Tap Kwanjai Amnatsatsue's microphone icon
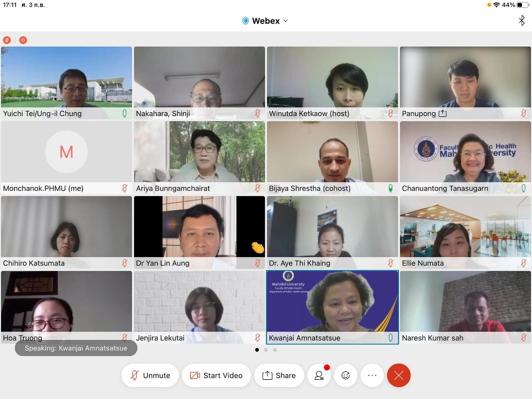 click(x=390, y=338)
